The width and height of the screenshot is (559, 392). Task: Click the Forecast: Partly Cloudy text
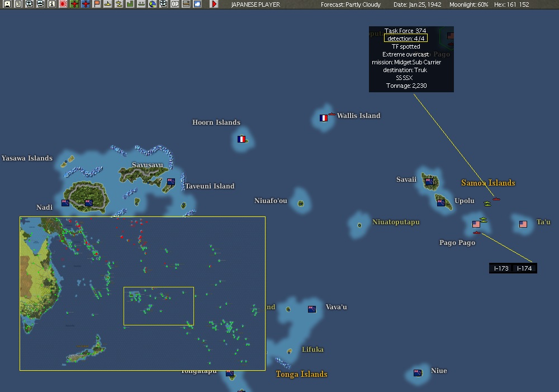351,4
